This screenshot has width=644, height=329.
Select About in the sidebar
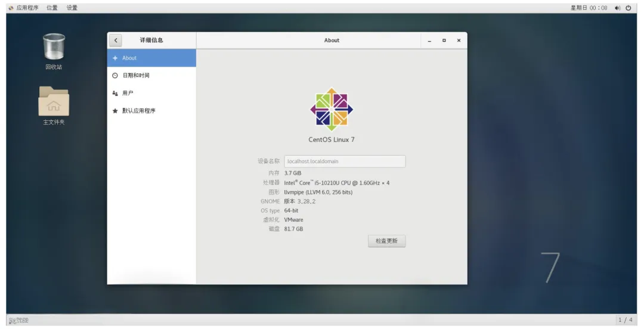coord(151,58)
